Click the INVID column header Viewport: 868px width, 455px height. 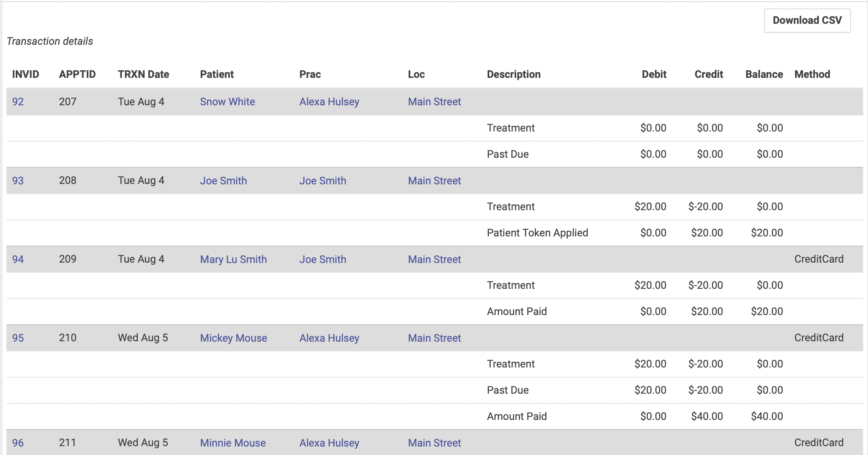[25, 74]
